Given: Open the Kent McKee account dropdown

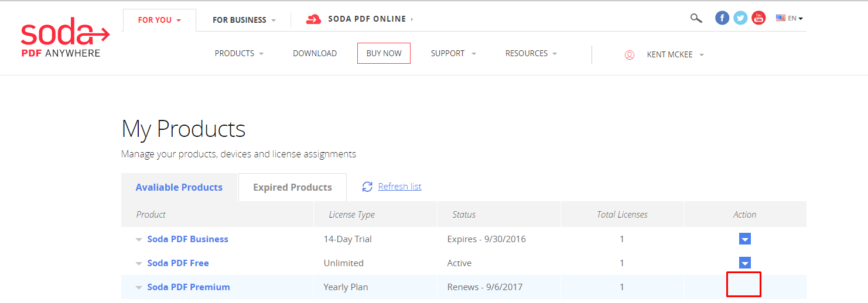Looking at the screenshot, I should (675, 54).
